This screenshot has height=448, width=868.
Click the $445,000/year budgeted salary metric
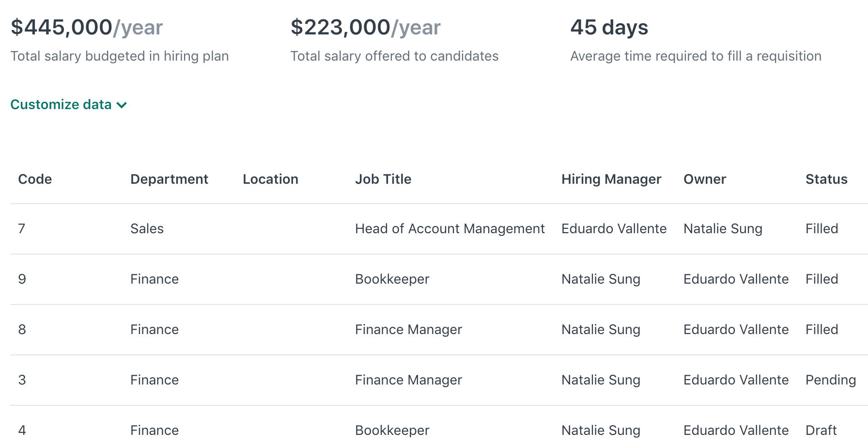[86, 27]
